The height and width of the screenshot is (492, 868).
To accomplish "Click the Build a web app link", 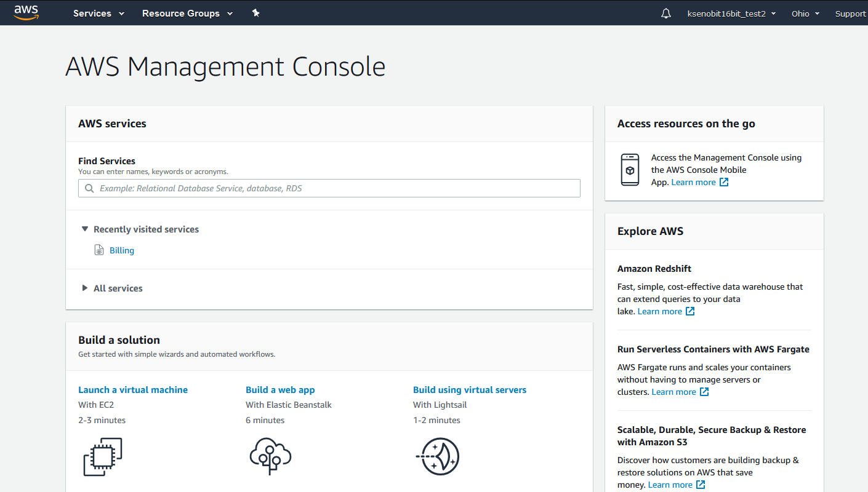I will point(280,390).
